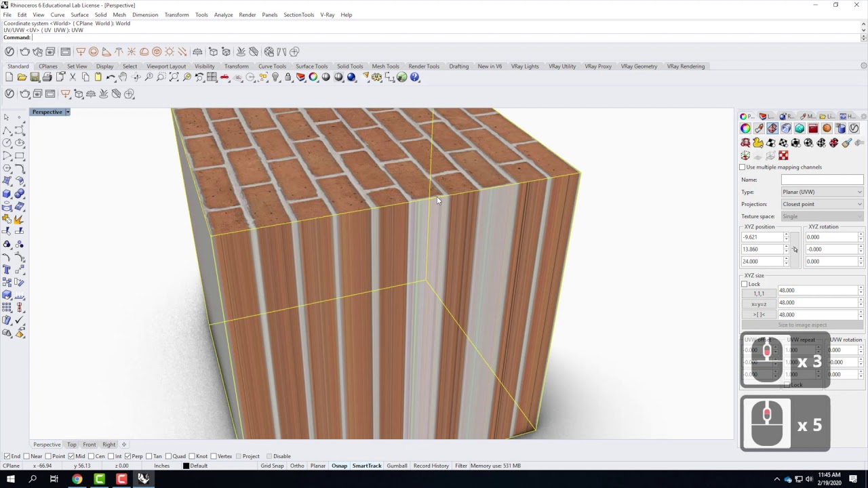Click the x=y=z size button
This screenshot has height=488, width=868.
coord(758,304)
